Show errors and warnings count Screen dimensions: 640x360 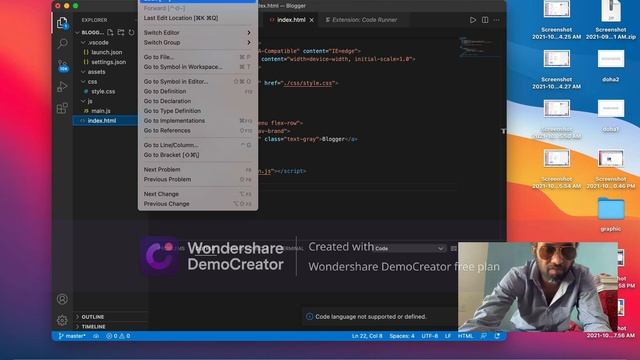[118, 336]
